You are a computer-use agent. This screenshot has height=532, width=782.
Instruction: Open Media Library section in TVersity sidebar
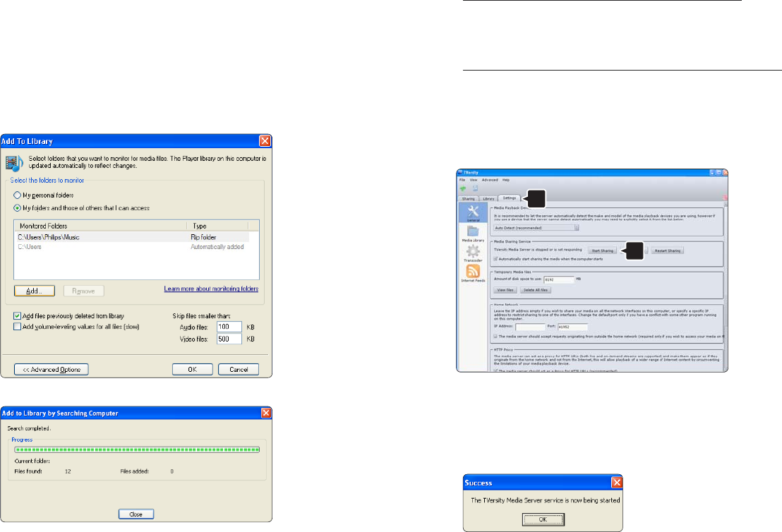[473, 234]
